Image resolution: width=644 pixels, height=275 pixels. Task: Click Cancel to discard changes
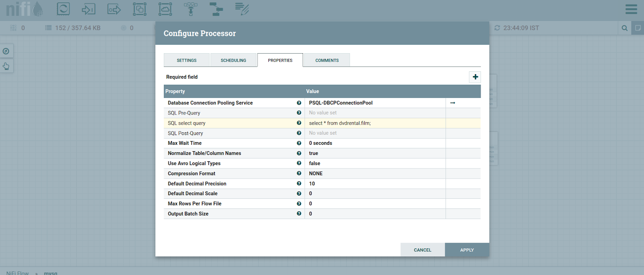422,250
